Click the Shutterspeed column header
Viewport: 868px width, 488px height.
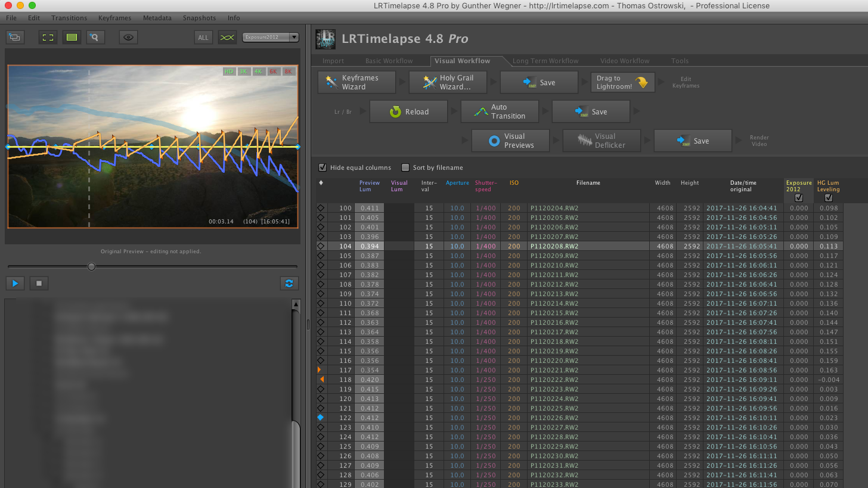pos(485,186)
